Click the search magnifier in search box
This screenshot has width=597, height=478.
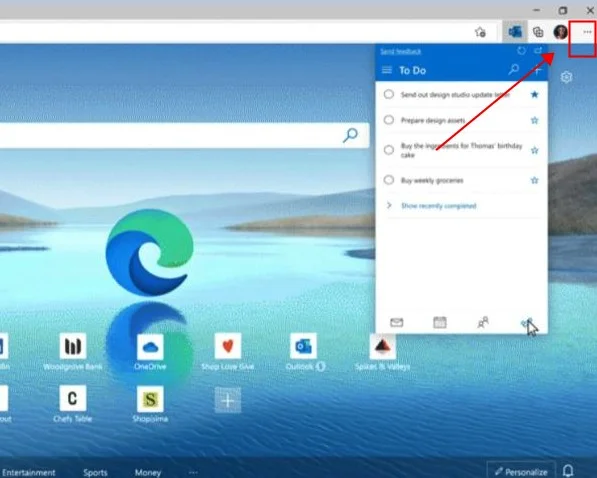coord(350,135)
